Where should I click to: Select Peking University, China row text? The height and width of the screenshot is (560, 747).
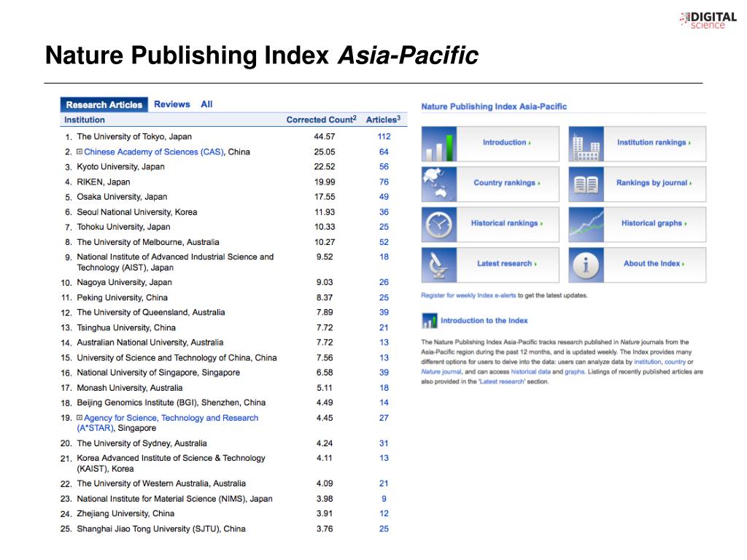tap(122, 297)
